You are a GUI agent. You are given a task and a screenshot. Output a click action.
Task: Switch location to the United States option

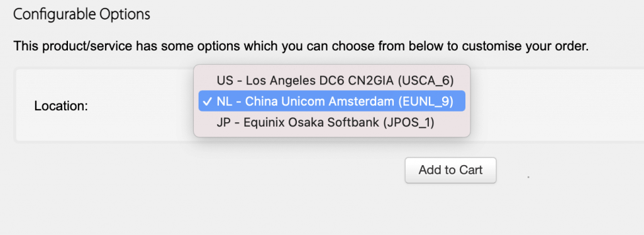click(x=332, y=81)
